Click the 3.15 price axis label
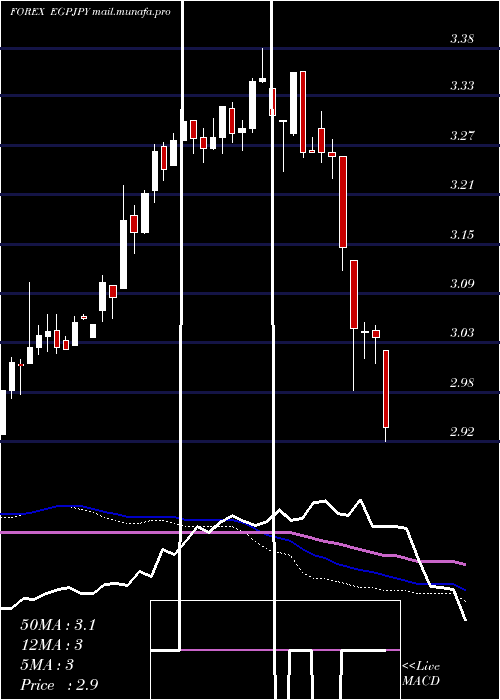This screenshot has height=700, width=500. click(462, 235)
